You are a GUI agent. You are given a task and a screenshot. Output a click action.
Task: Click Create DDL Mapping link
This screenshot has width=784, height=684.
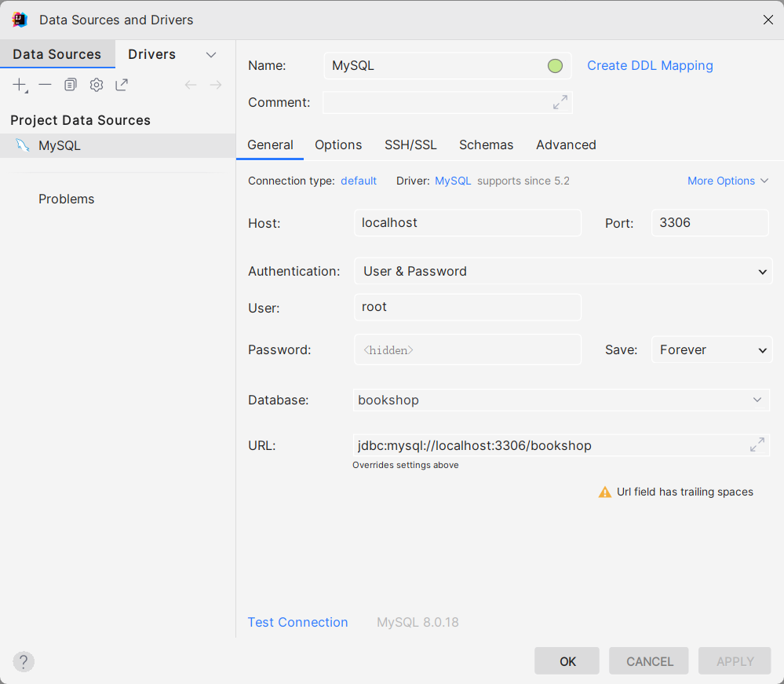coord(650,65)
